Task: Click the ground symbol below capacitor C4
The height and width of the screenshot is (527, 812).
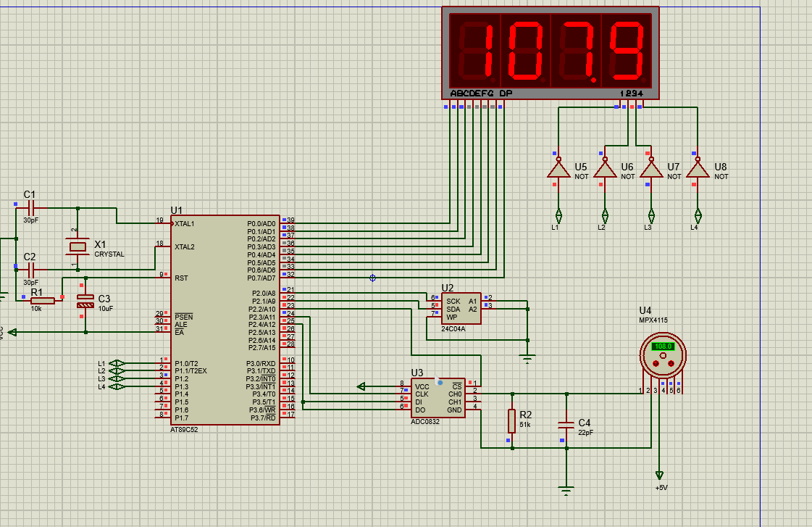Action: (x=566, y=490)
